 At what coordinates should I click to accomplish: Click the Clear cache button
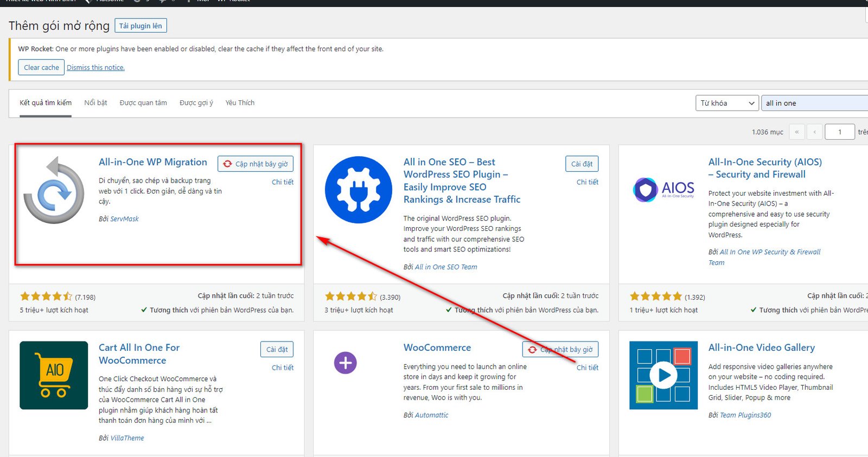click(x=41, y=68)
